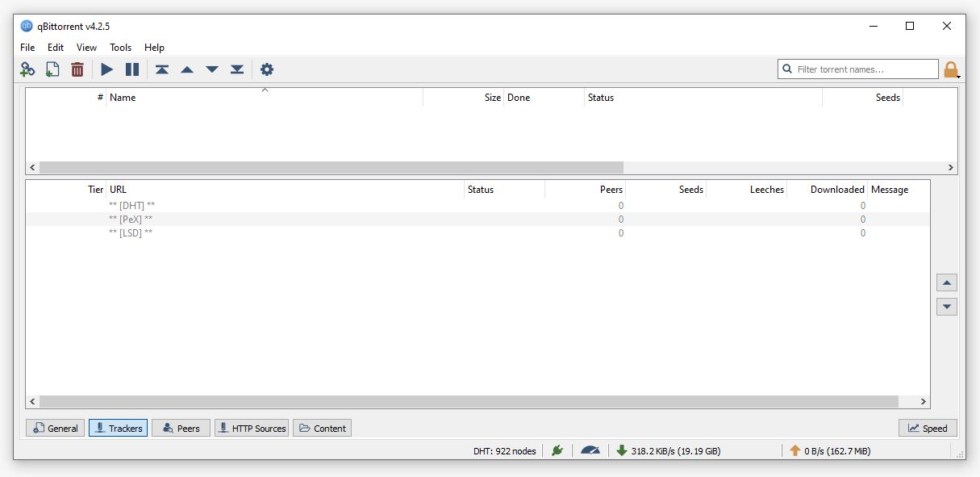Click the lock UI icon
Image resolution: width=980 pixels, height=477 pixels.
[951, 69]
